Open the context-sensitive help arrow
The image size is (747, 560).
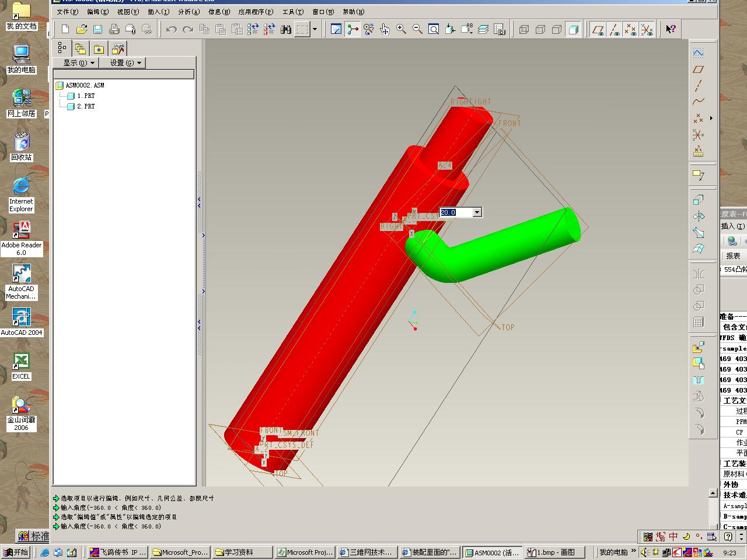click(x=671, y=29)
